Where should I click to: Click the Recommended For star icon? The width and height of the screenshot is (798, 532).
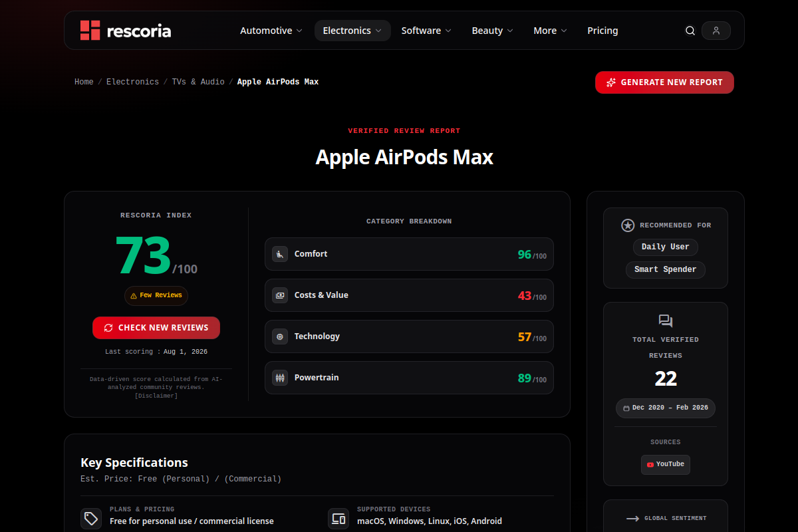pos(628,225)
